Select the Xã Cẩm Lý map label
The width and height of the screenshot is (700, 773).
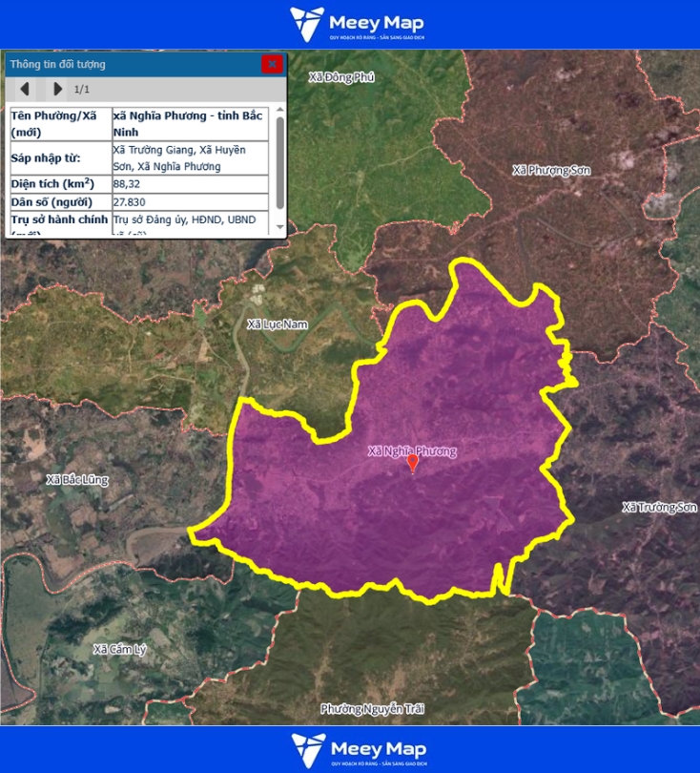(x=119, y=649)
